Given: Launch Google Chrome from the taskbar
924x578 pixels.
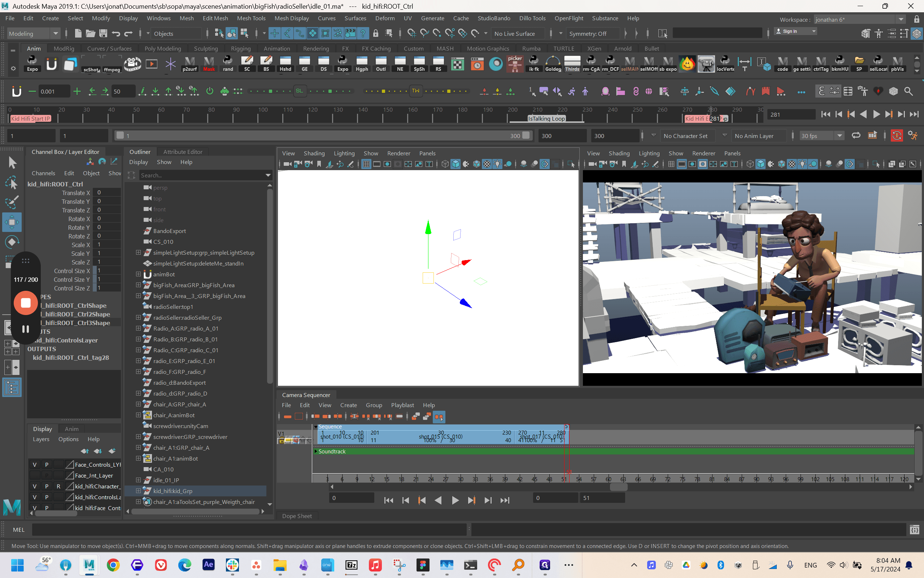Looking at the screenshot, I should [113, 565].
